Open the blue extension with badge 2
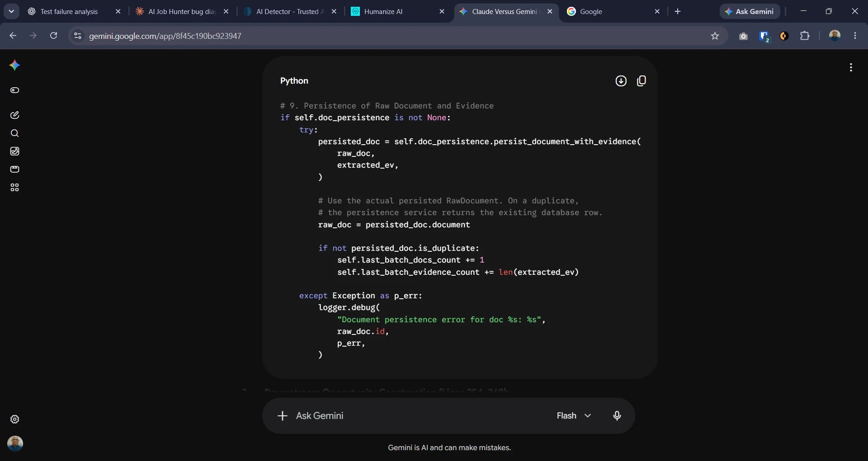The image size is (868, 461). [x=764, y=36]
